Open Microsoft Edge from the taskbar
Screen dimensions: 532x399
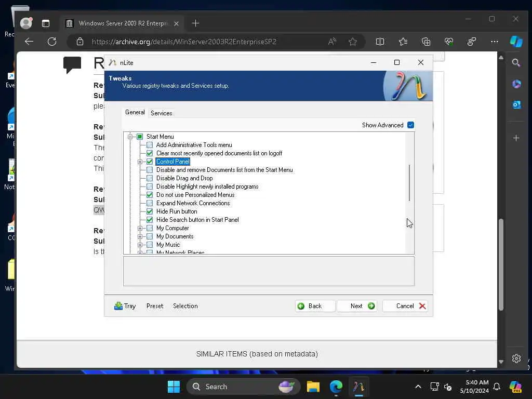[x=336, y=387]
